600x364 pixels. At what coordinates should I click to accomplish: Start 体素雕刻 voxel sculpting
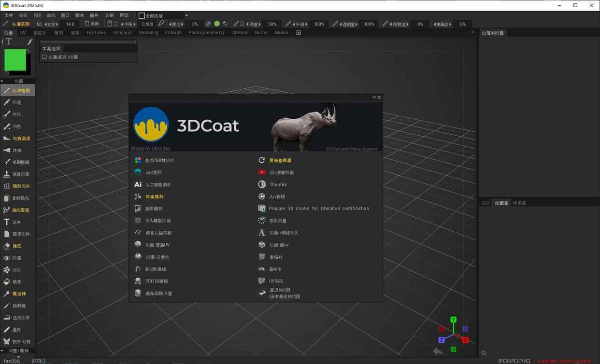coord(155,197)
